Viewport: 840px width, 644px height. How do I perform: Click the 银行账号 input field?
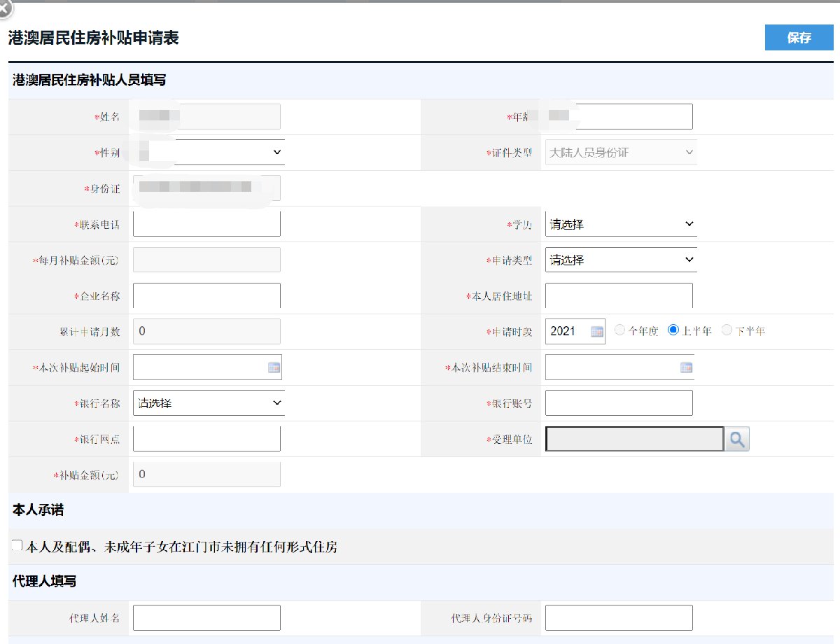[x=619, y=403]
